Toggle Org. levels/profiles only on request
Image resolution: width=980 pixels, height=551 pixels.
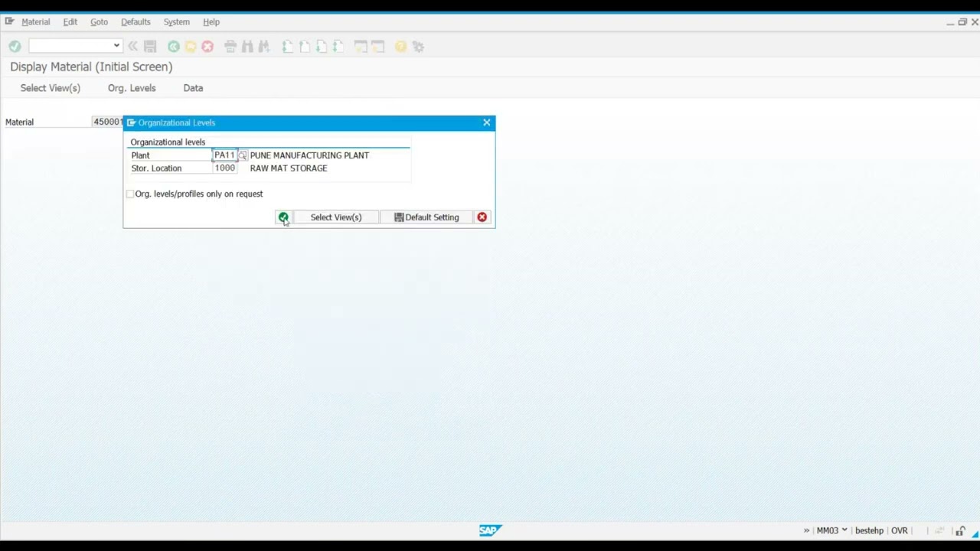[130, 194]
